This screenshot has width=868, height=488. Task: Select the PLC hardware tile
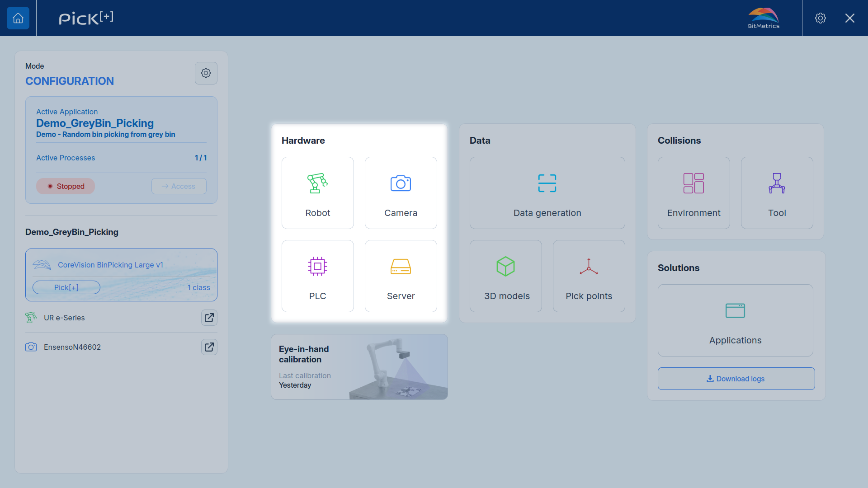317,276
